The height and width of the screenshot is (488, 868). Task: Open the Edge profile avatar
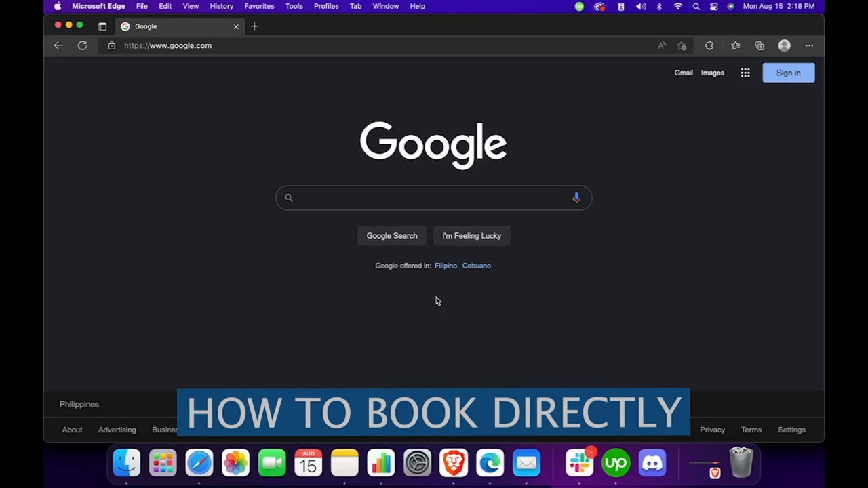coord(785,45)
